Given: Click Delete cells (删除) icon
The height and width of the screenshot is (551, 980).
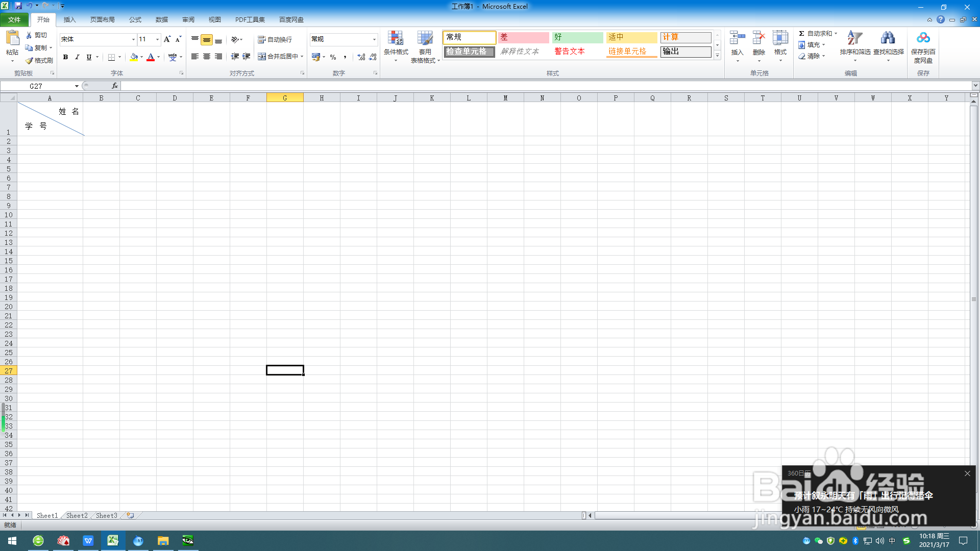Looking at the screenshot, I should click(759, 39).
